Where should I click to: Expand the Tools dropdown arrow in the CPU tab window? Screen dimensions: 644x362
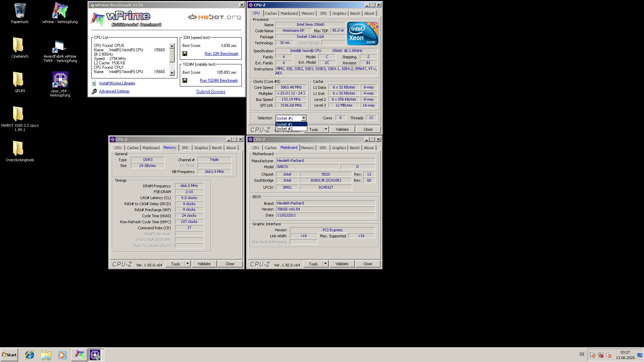tap(325, 129)
